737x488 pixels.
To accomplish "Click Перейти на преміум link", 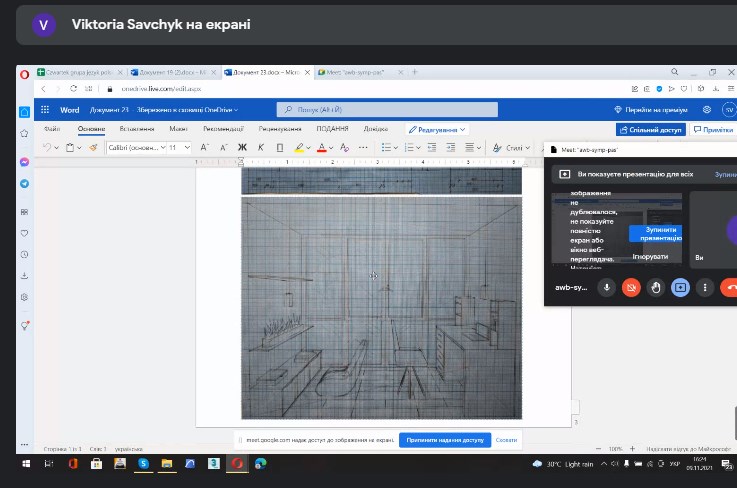I will 651,110.
